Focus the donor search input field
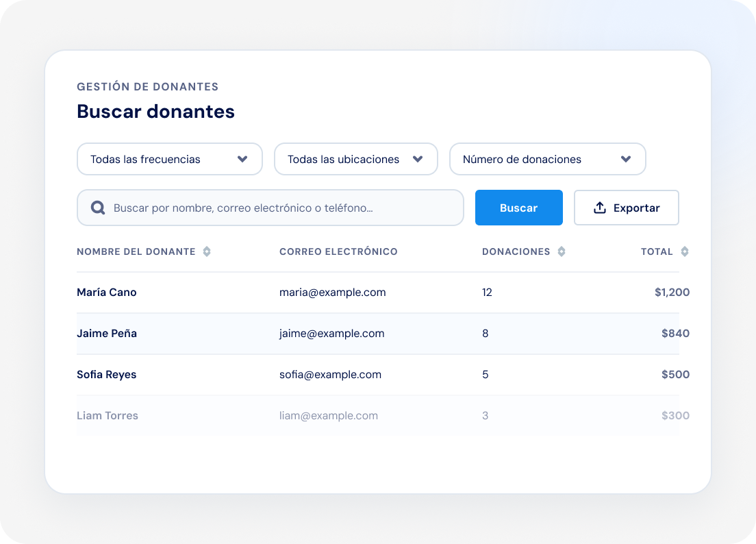Screen dimensions: 756x544 tap(270, 208)
